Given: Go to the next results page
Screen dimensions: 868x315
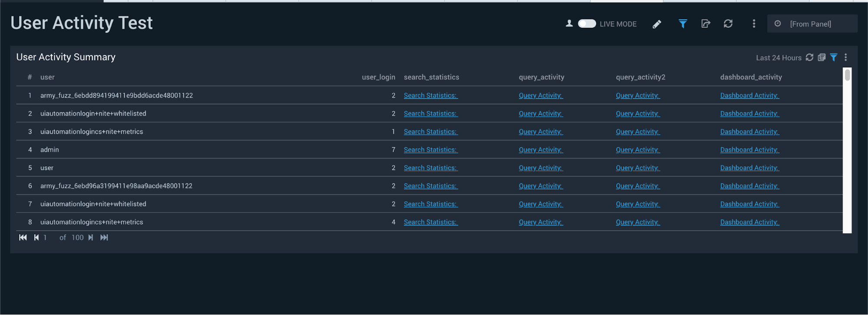Looking at the screenshot, I should [x=90, y=238].
